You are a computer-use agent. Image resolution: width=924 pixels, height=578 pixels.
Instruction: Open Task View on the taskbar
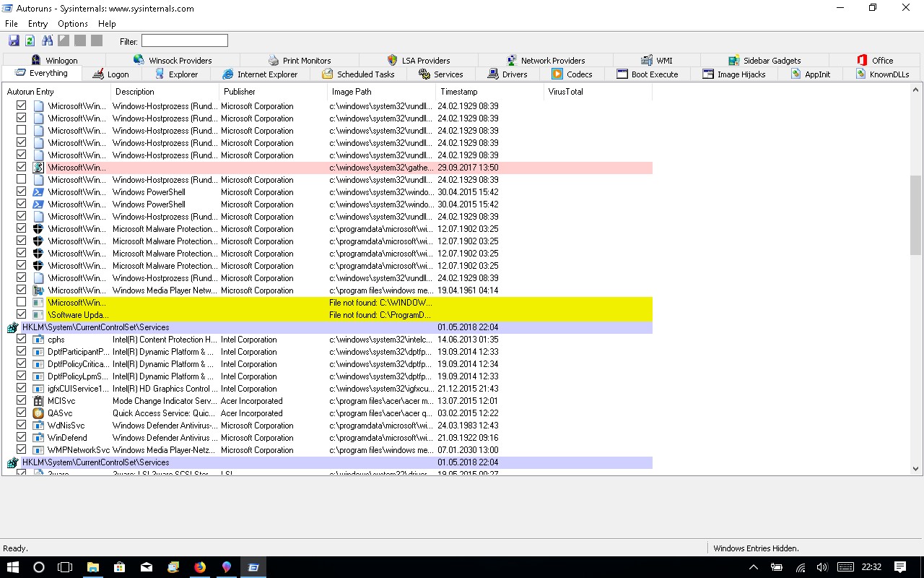click(65, 567)
